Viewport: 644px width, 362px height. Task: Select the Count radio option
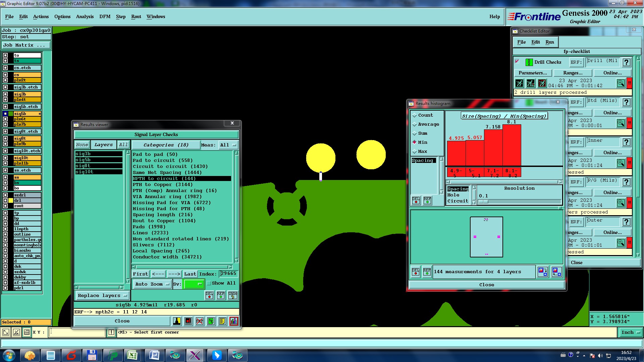(415, 115)
